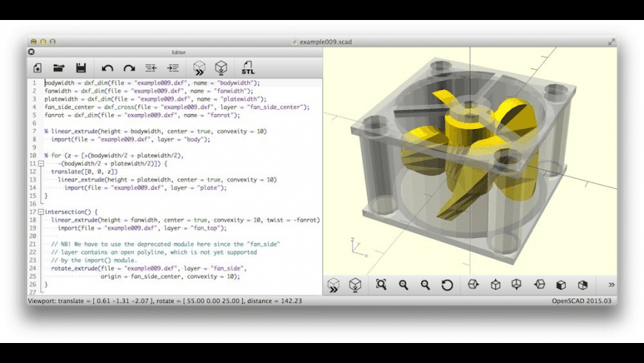Viewport: 644px width, 363px height.
Task: Redo the last edit in the editor
Action: pos(130,68)
